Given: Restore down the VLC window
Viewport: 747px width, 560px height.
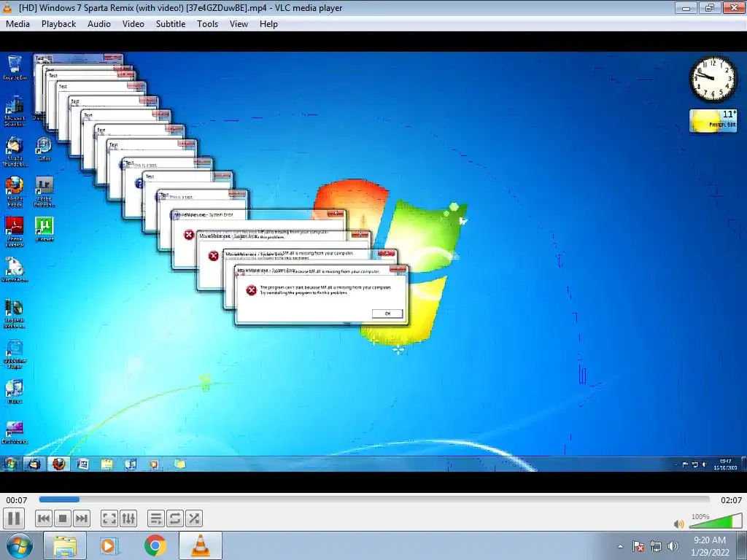Looking at the screenshot, I should 710,7.
